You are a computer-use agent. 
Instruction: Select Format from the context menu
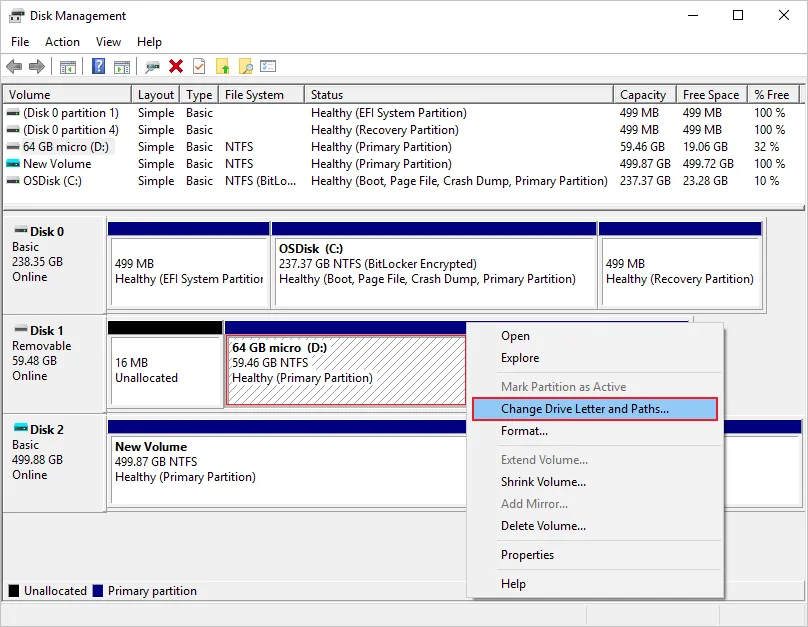point(524,431)
